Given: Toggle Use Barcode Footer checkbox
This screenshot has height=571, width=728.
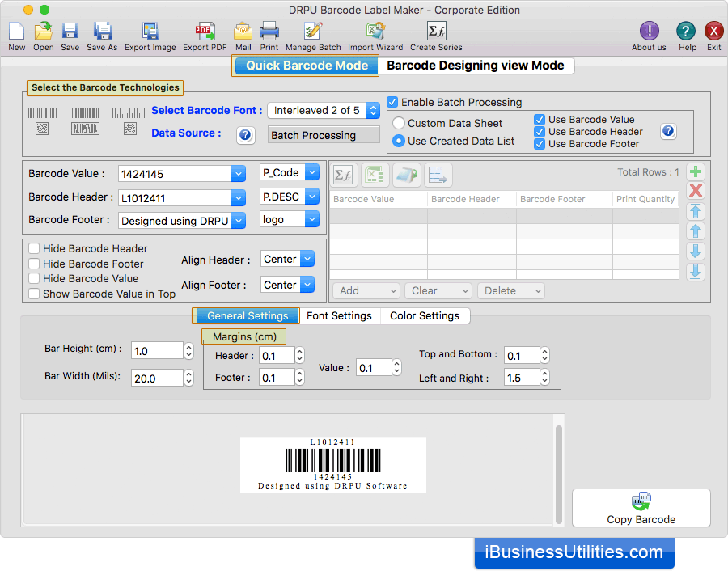Looking at the screenshot, I should (539, 144).
